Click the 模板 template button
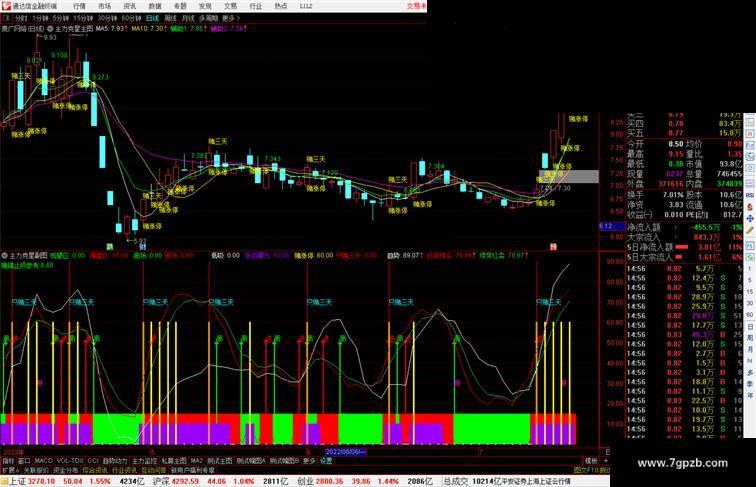Screen dimensions: 756x487 591,461
